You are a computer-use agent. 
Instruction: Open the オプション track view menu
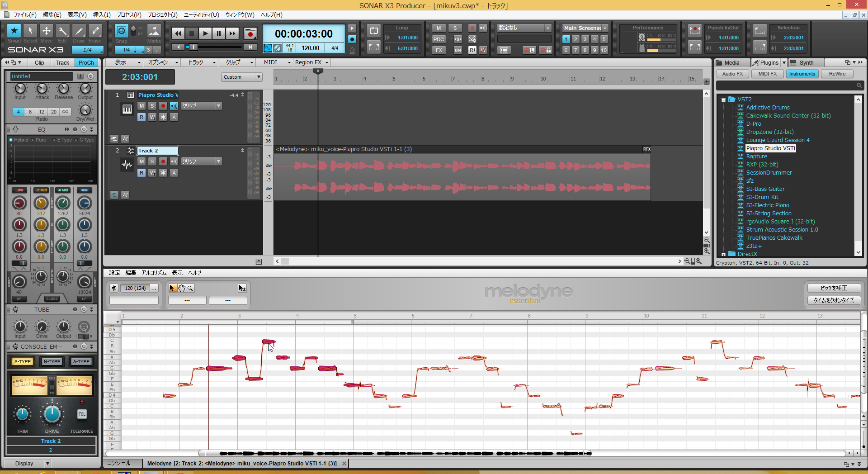pos(163,62)
